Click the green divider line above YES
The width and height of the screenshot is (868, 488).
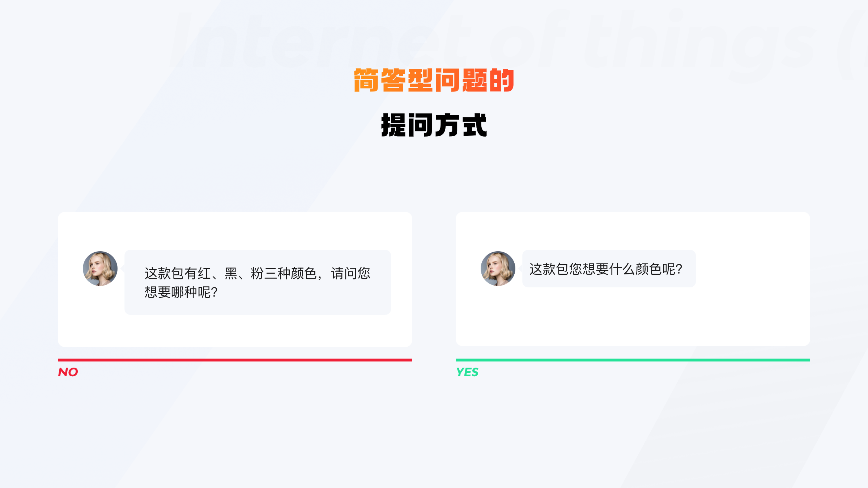pos(633,360)
